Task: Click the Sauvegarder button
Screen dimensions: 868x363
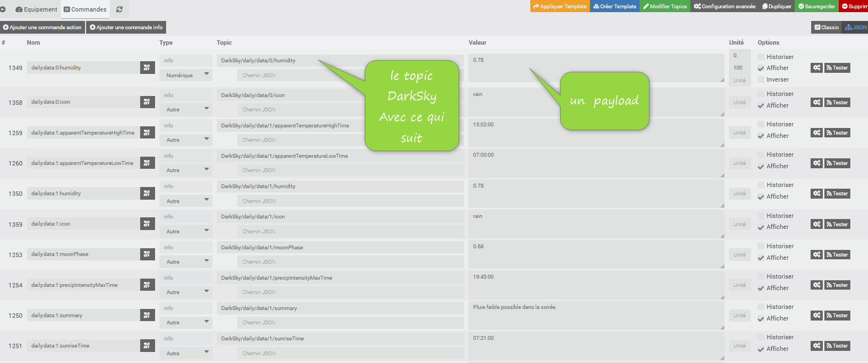Action: (817, 6)
